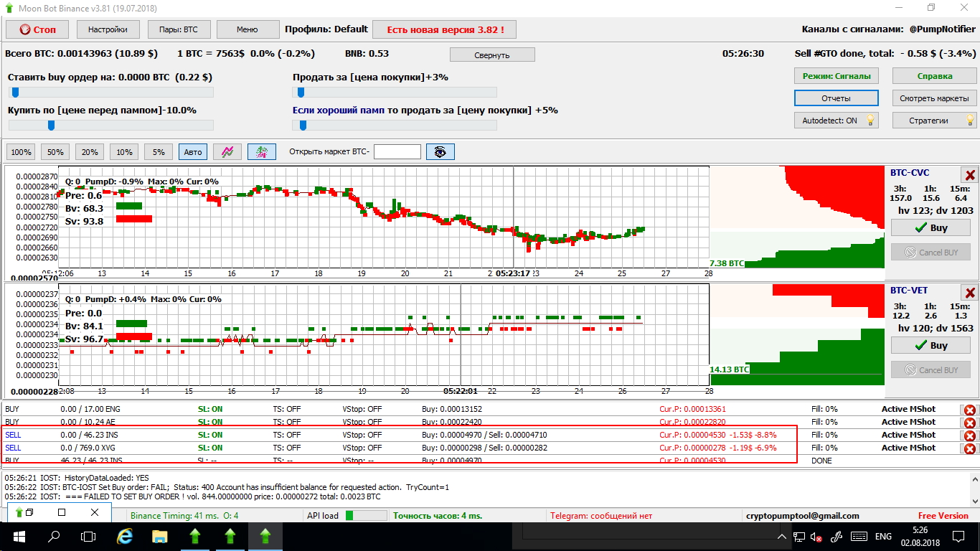Click the IOST HistoryDataLoaded: YES log line
The height and width of the screenshot is (551, 980).
point(77,477)
